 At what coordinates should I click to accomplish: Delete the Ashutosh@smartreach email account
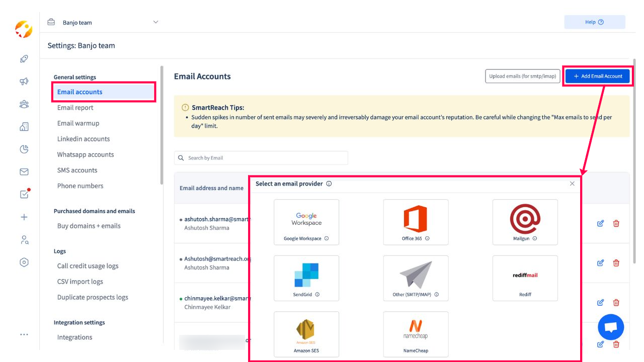point(616,263)
